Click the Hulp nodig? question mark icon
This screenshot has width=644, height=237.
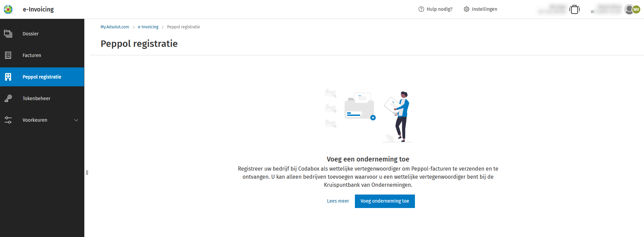coord(421,9)
